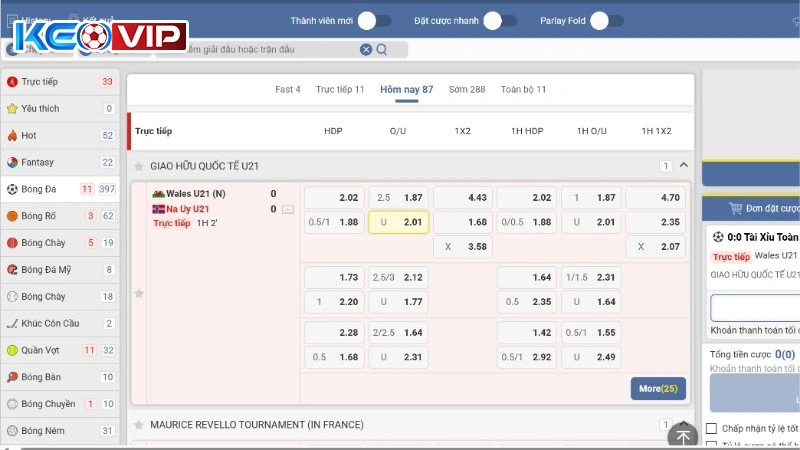800x450 pixels.
Task: Favorite the Giao Hữu Quốc Tế U21 league star
Action: tap(139, 166)
